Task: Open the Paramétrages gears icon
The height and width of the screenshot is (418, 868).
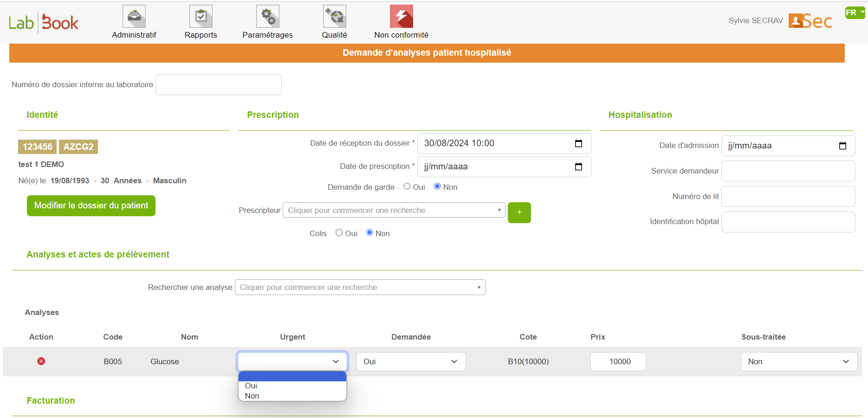Action: click(x=267, y=17)
